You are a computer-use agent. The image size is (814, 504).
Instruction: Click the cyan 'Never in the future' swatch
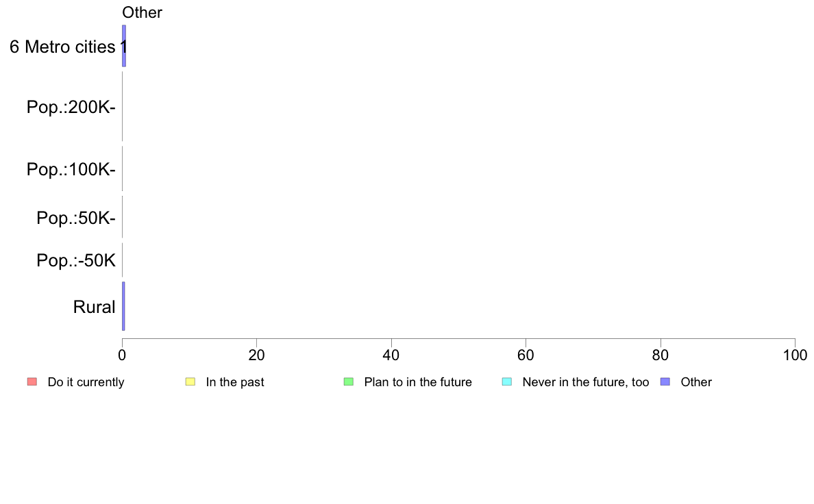click(507, 382)
